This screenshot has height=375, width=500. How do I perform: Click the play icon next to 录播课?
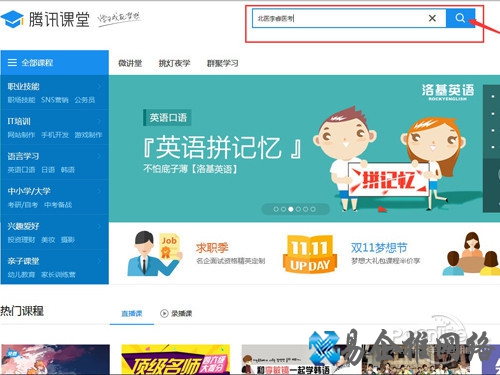coord(164,313)
